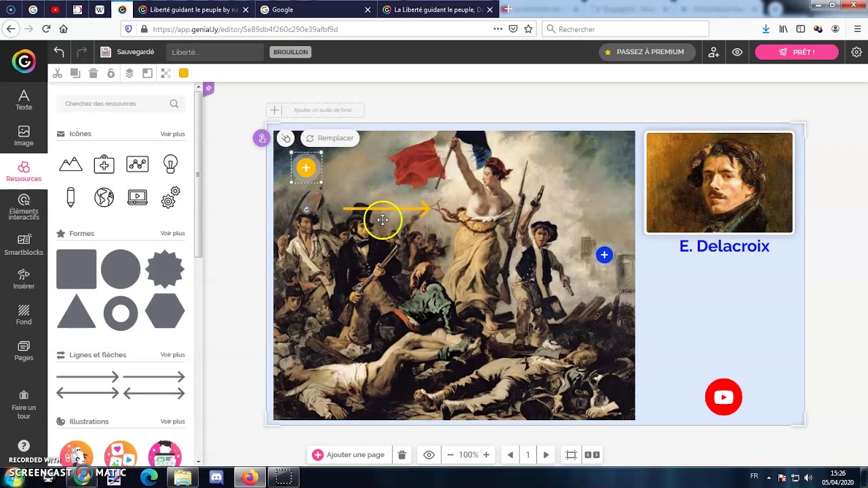Image resolution: width=868 pixels, height=488 pixels.
Task: Open Éléments interactifs panel
Action: coord(24,207)
